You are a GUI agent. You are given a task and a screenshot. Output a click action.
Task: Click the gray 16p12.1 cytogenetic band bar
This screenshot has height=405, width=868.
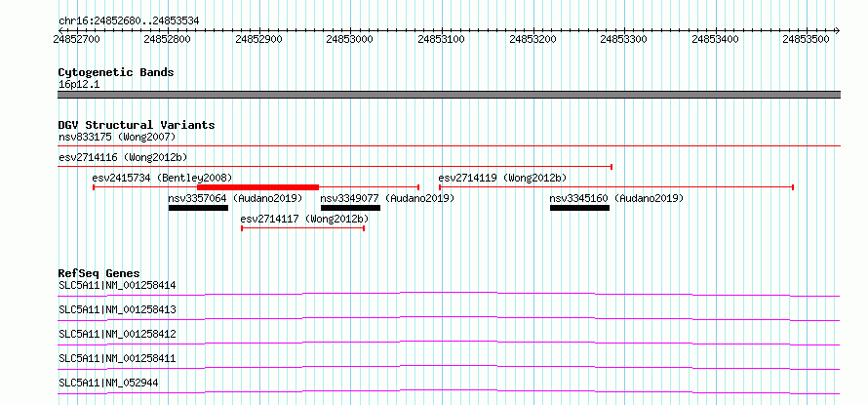449,95
